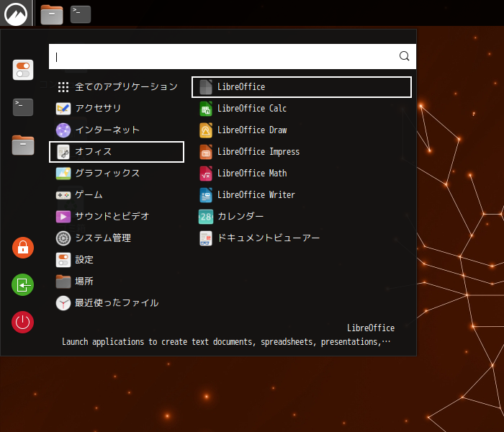Click the サウンドとビデオ play icon
The width and height of the screenshot is (504, 432).
[x=63, y=217]
